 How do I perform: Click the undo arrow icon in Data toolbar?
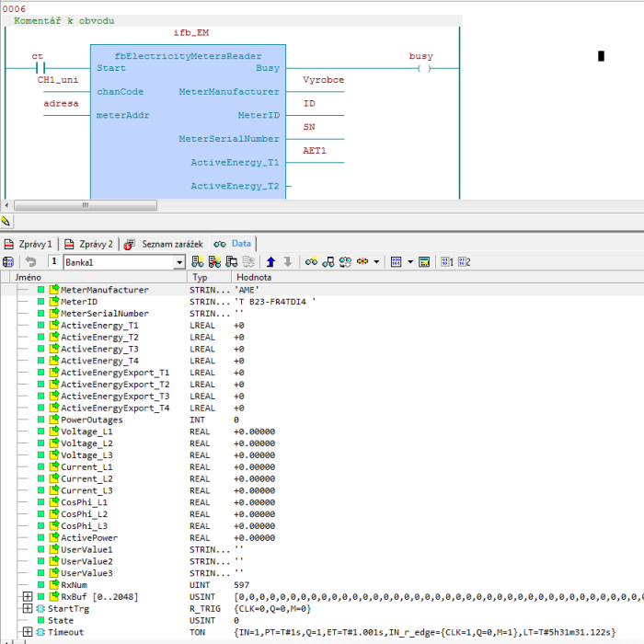click(x=30, y=261)
